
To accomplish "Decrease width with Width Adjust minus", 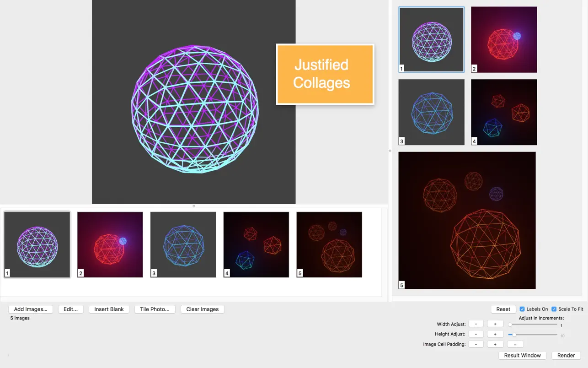I will tap(476, 324).
